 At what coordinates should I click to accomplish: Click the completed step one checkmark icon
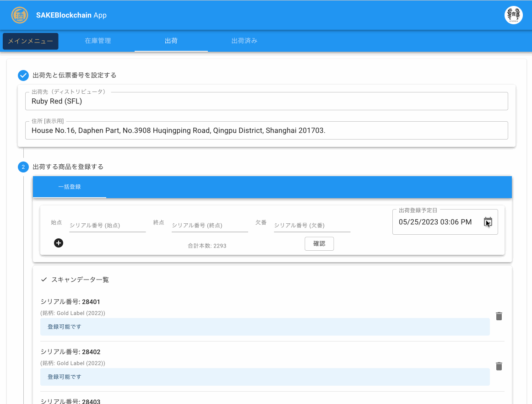coord(23,75)
